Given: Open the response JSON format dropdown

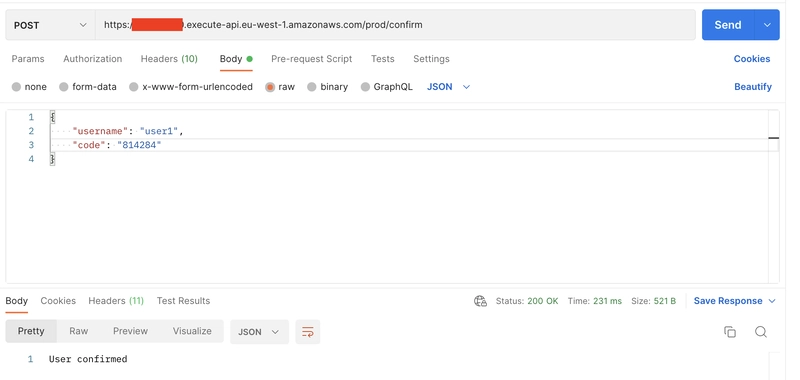Looking at the screenshot, I should pos(259,332).
